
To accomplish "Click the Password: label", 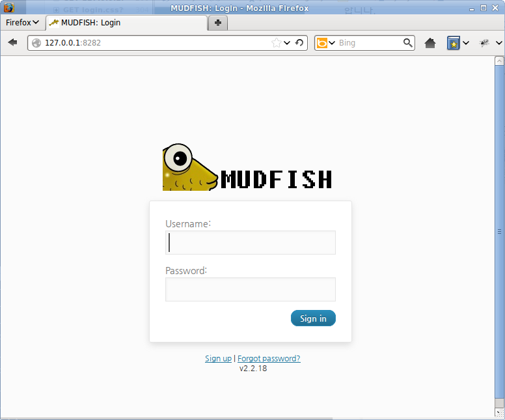I will coord(186,270).
